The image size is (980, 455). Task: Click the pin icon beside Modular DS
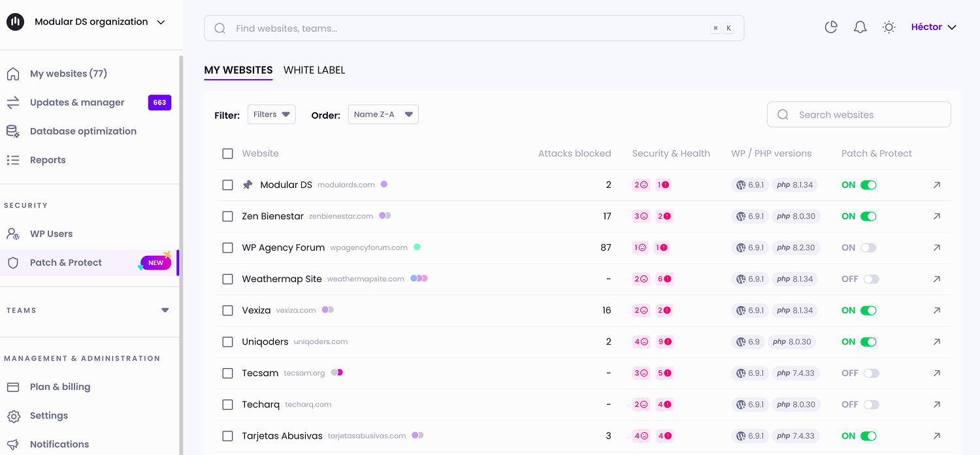(248, 185)
